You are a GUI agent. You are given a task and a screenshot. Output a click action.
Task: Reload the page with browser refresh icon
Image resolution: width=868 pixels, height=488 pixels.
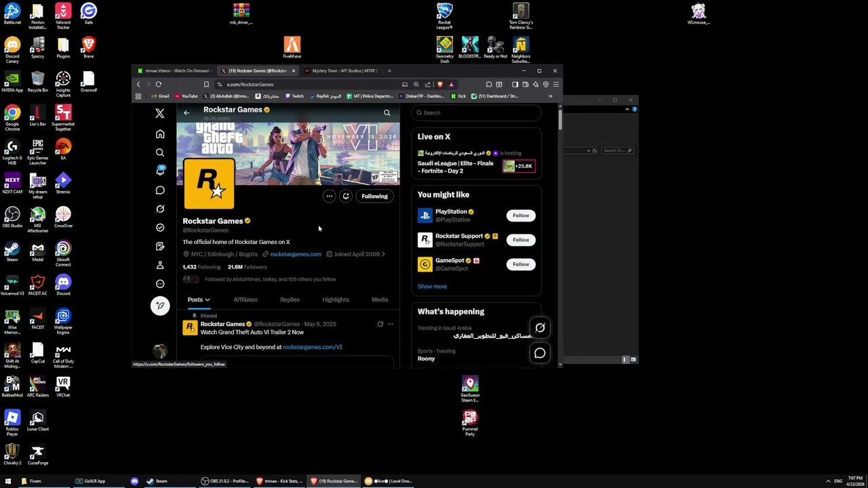tap(159, 85)
